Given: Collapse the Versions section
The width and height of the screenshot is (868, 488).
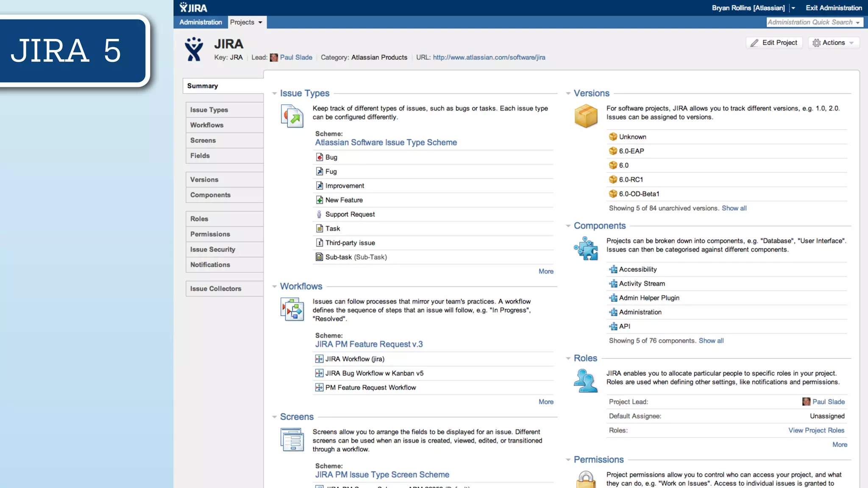Looking at the screenshot, I should (568, 94).
